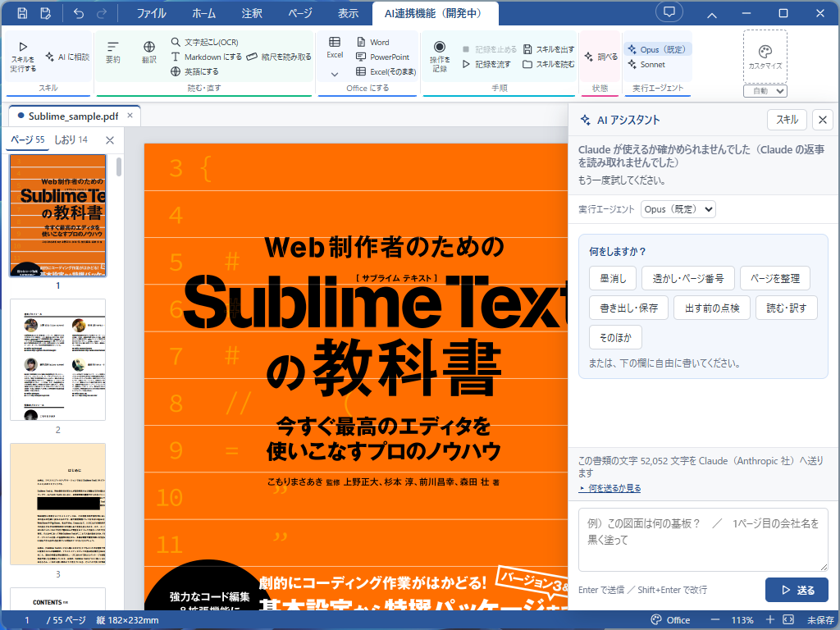This screenshot has height=630, width=840.
Task: Choose 読む・訳す suggestion
Action: tap(787, 308)
